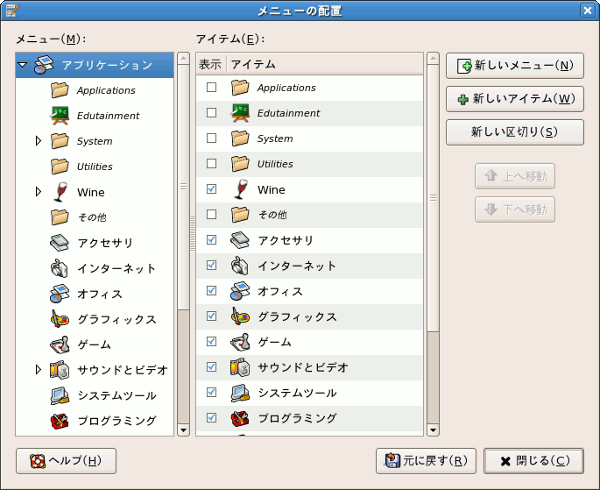Click the インターネット icon in the items list
This screenshot has width=600, height=490.
click(240, 266)
